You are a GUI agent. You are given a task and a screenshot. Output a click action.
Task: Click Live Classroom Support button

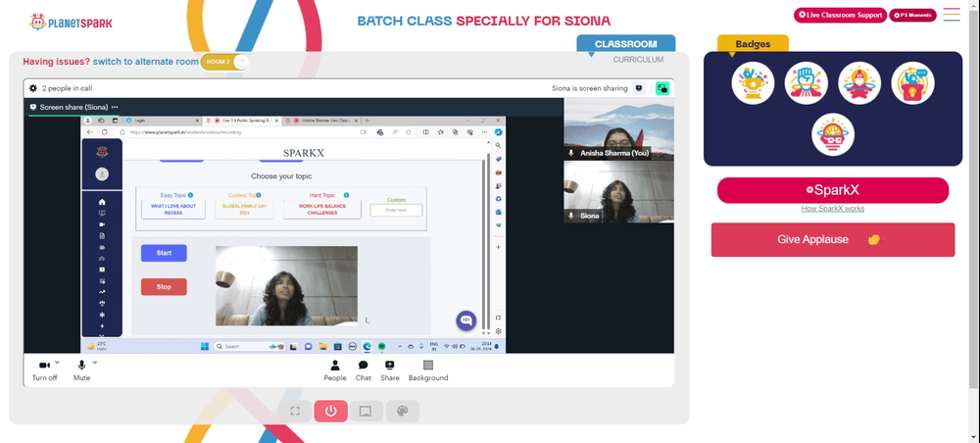[840, 15]
